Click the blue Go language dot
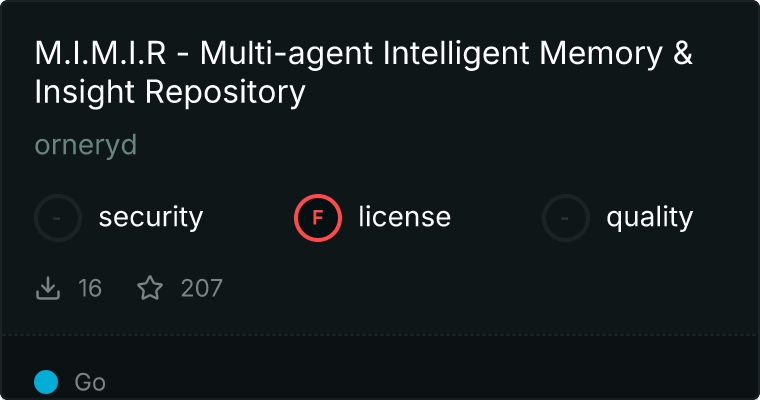The height and width of the screenshot is (400, 760). [x=47, y=382]
